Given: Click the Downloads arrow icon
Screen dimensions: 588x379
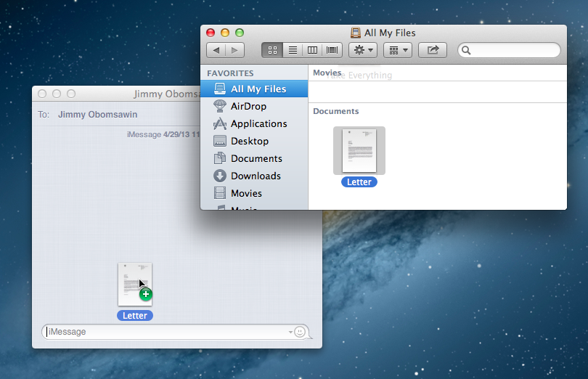Looking at the screenshot, I should (x=220, y=176).
